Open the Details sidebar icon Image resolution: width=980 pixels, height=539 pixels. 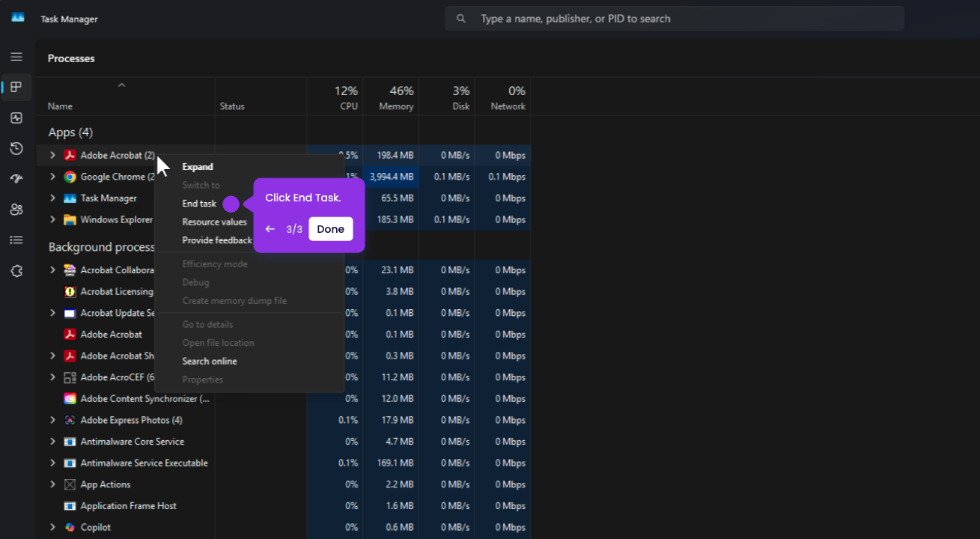16,240
